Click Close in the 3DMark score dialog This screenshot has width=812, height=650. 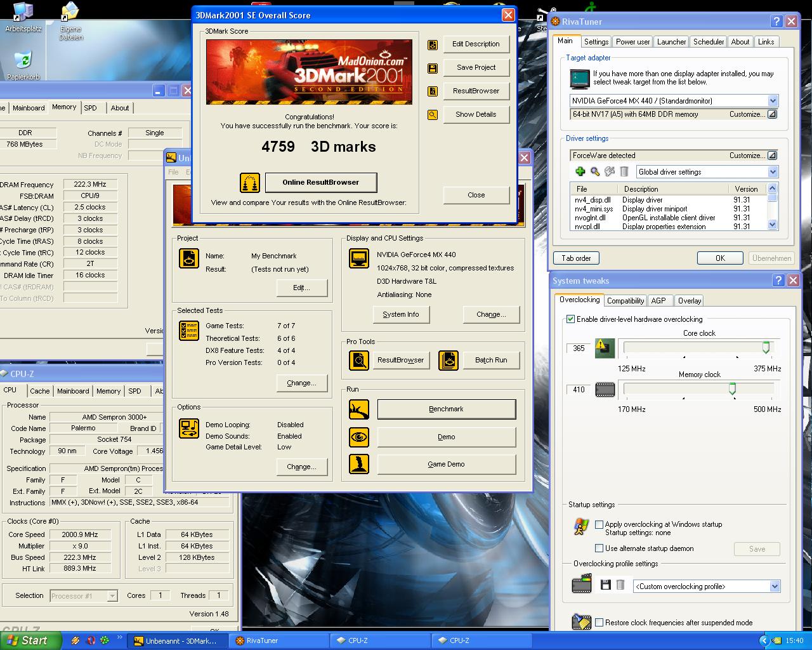476,196
